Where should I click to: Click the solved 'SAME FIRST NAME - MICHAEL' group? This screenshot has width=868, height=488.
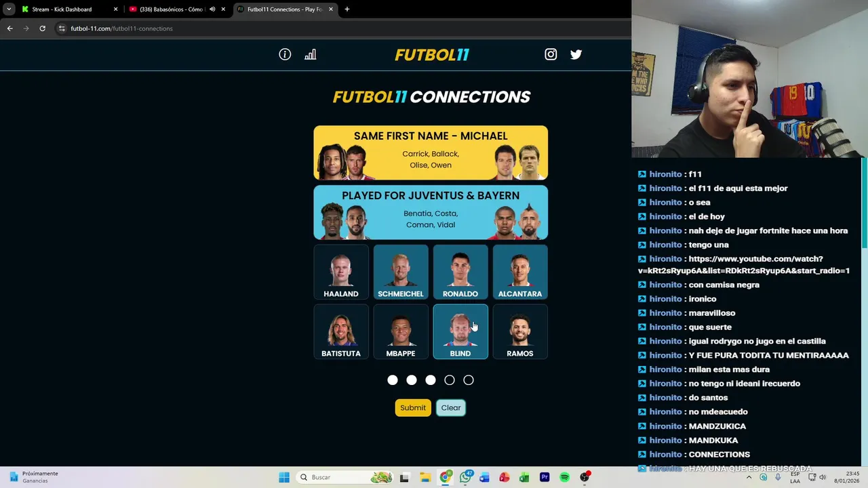pyautogui.click(x=431, y=152)
